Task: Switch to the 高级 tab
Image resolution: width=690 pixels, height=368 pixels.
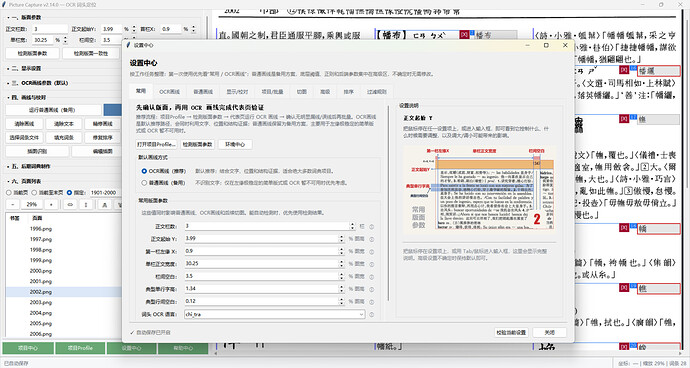Action: click(x=325, y=92)
